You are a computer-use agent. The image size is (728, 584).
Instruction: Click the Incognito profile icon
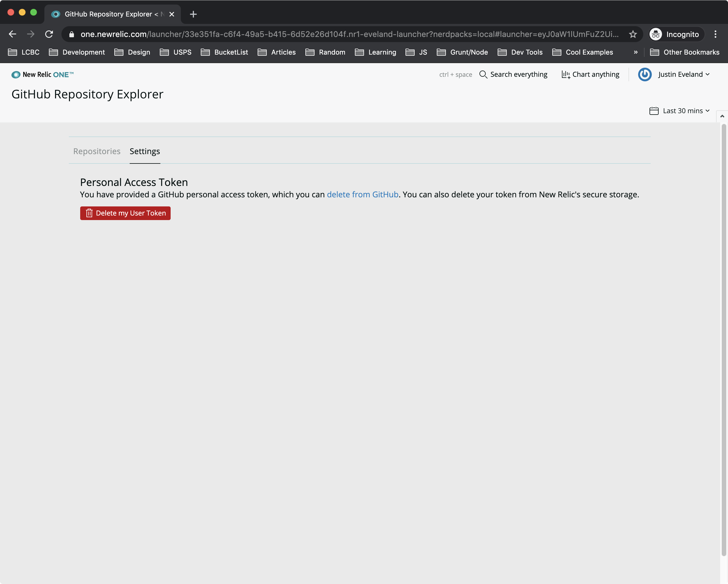(656, 34)
